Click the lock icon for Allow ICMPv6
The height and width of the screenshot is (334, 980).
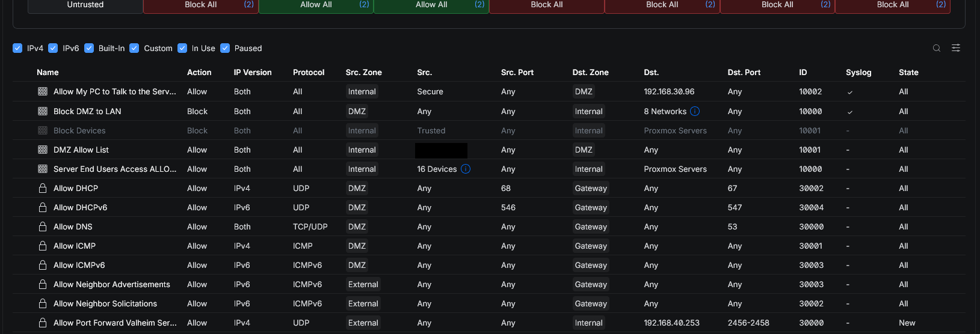(x=43, y=265)
